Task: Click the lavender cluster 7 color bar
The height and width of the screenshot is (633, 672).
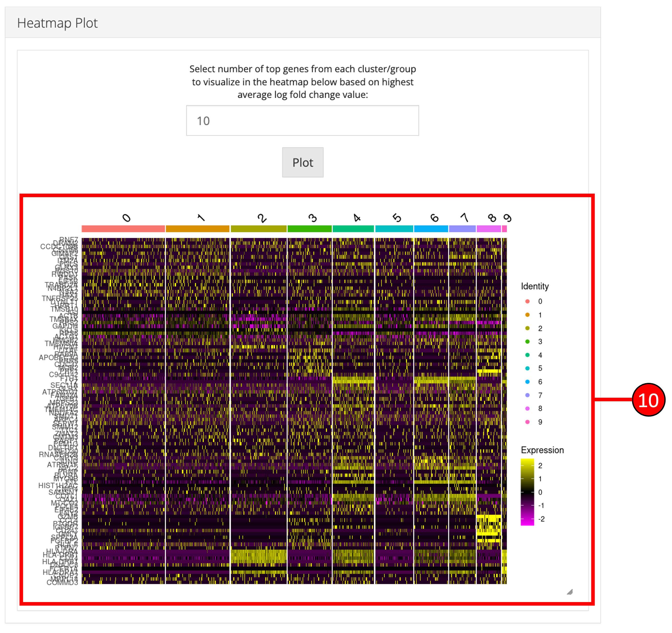Action: (x=462, y=229)
